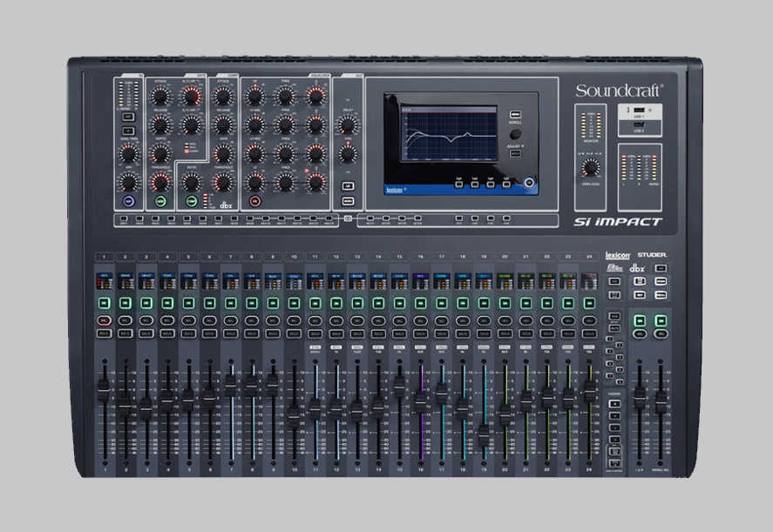
Task: Toggle the green COMP enable button
Action: pyautogui.click(x=192, y=201)
